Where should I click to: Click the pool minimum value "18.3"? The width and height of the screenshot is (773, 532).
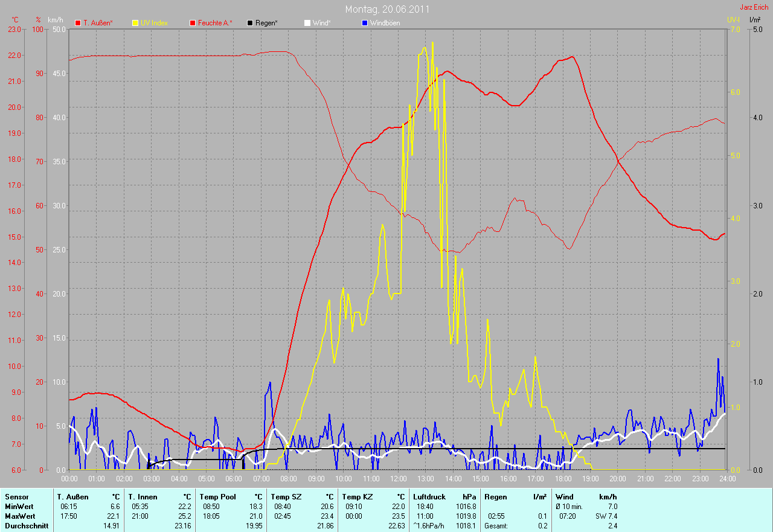pos(256,507)
